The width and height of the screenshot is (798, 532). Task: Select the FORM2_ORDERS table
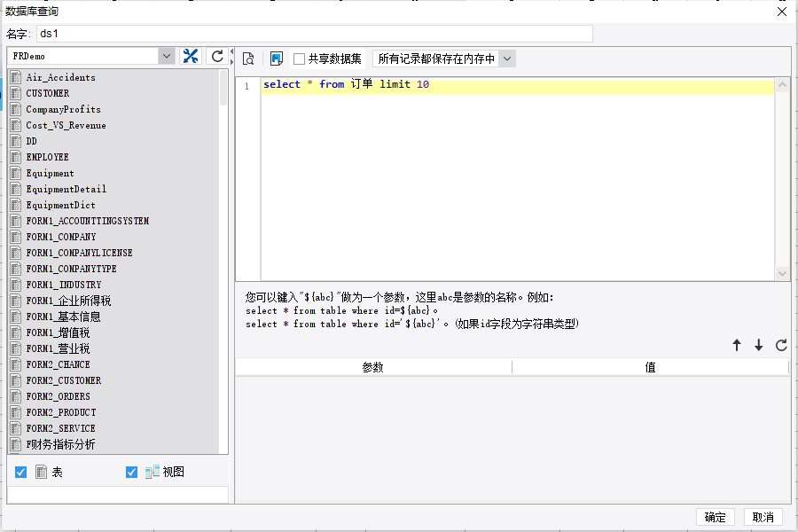(58, 396)
